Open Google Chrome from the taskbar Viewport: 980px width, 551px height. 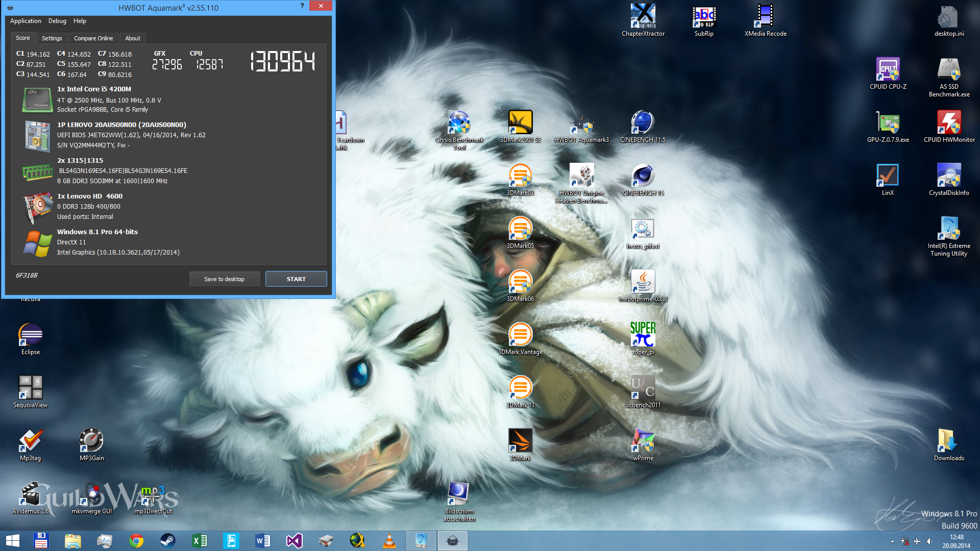pyautogui.click(x=136, y=541)
